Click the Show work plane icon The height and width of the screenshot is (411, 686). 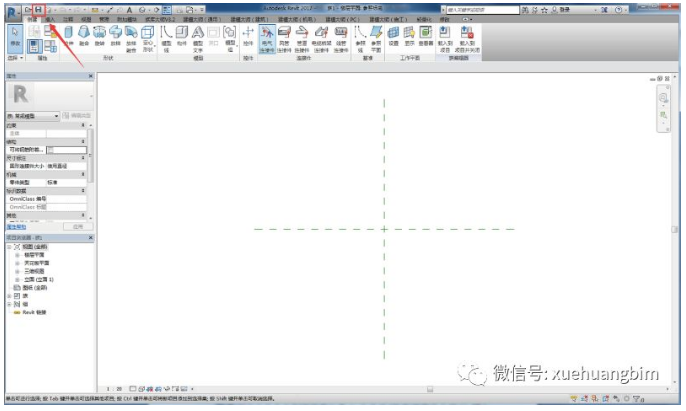tap(409, 36)
